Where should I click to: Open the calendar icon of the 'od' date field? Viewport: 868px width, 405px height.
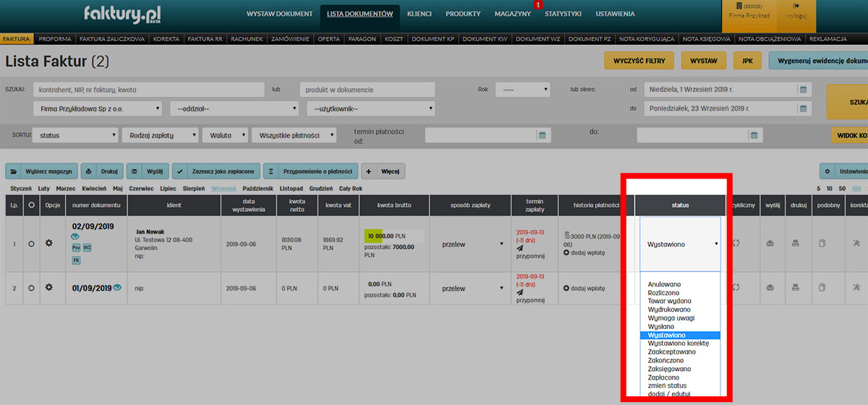coord(802,90)
